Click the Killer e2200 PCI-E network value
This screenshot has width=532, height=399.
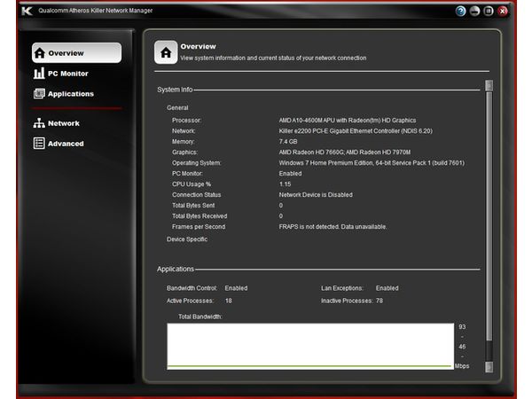click(x=356, y=131)
